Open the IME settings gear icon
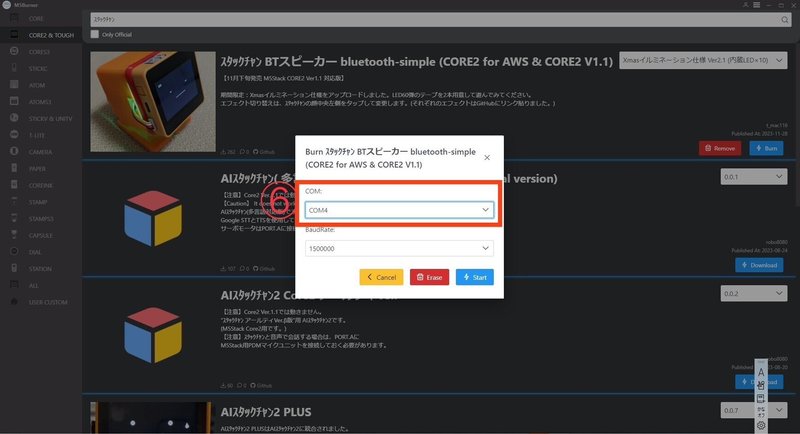Screen dimensions: 800x434 click(x=761, y=425)
